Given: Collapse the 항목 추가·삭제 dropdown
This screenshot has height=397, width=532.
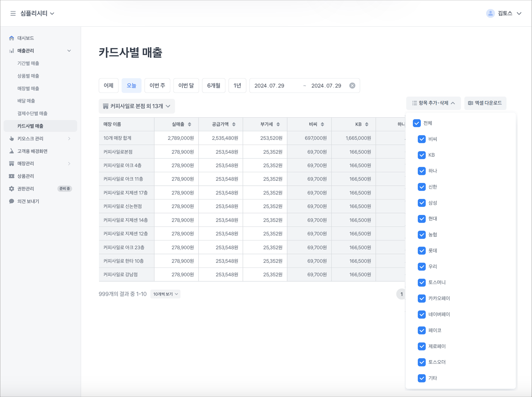Looking at the screenshot, I should coord(433,103).
